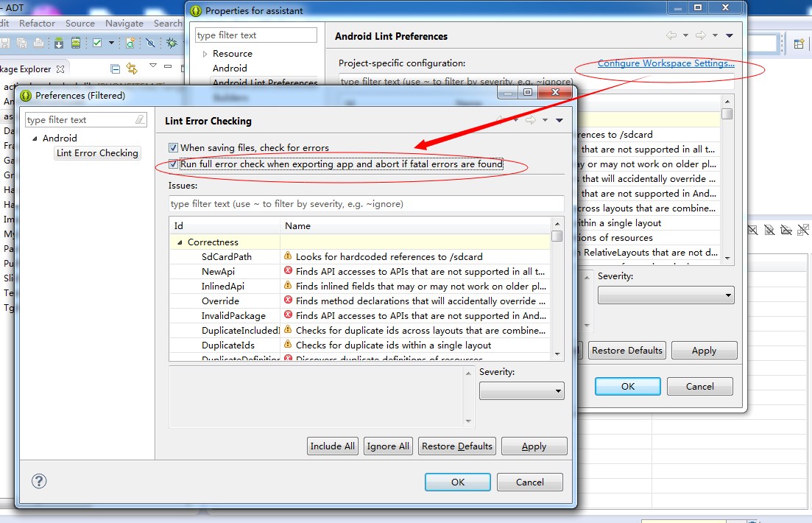Open the Android Virtual Device Manager icon

click(76, 43)
